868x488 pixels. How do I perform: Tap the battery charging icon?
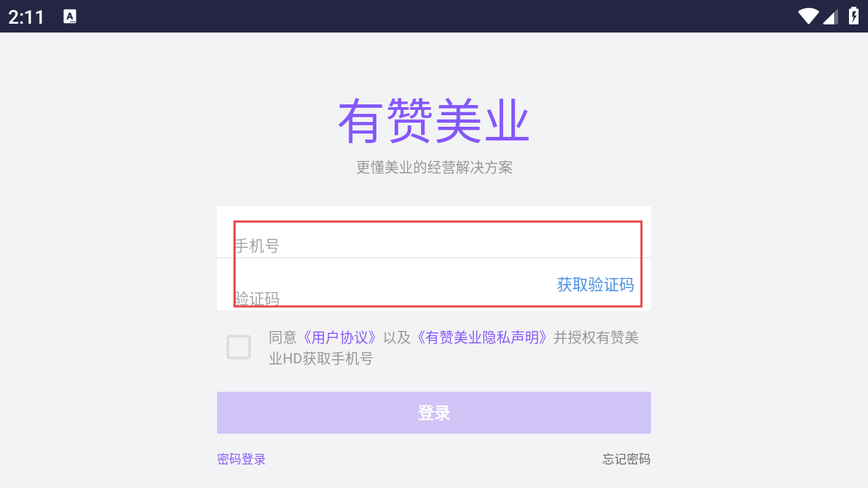click(x=854, y=16)
